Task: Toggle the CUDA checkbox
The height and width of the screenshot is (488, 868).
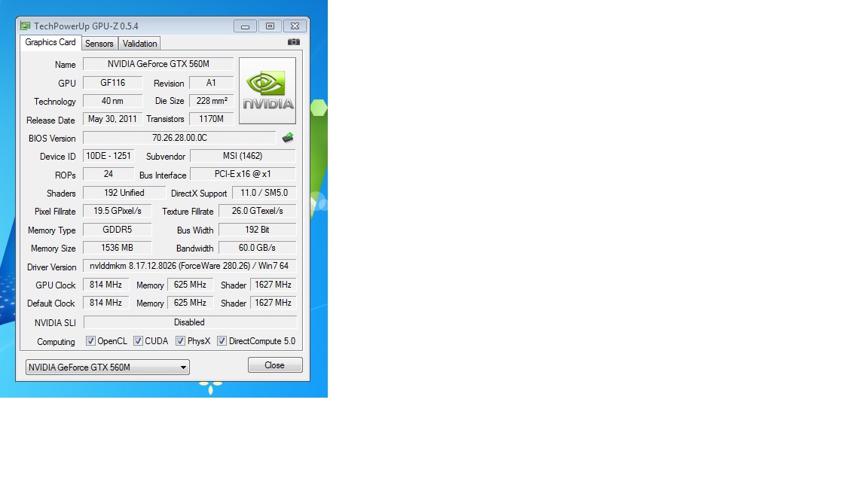Action: (x=139, y=341)
